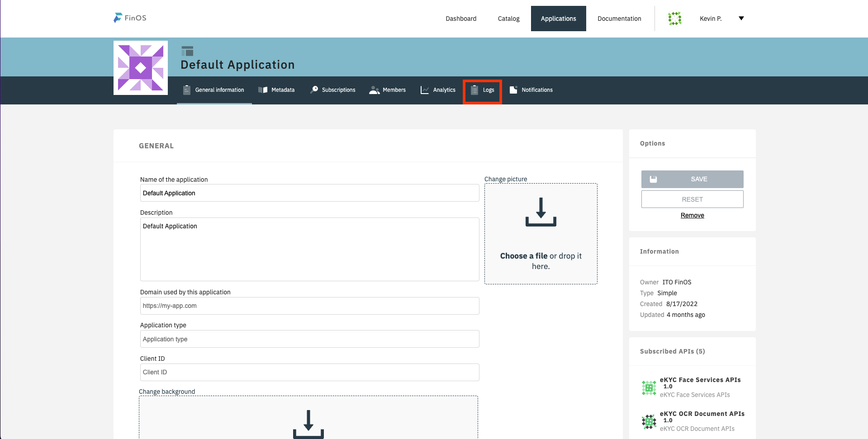Screen dimensions: 868x439
Task: Click the Metadata book icon
Action: (x=263, y=90)
